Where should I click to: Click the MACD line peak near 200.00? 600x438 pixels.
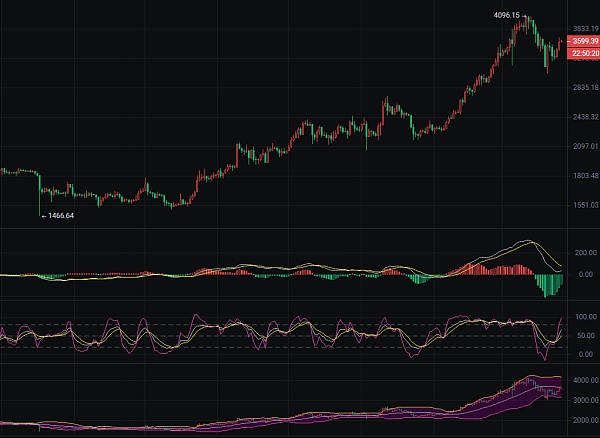[x=527, y=241]
